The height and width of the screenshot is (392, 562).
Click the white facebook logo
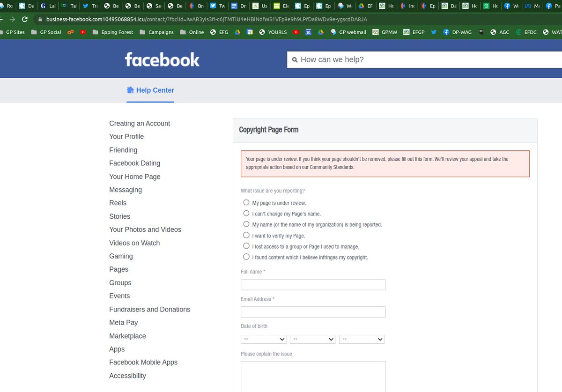click(x=162, y=59)
